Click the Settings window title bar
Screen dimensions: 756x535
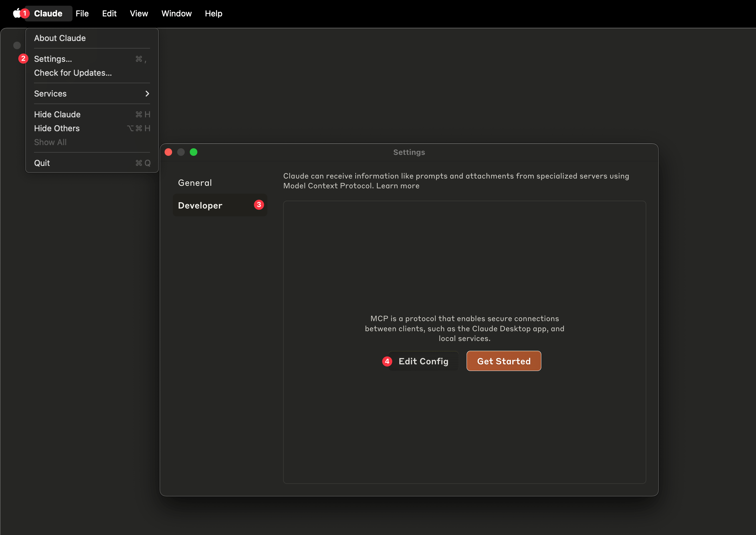coord(409,152)
